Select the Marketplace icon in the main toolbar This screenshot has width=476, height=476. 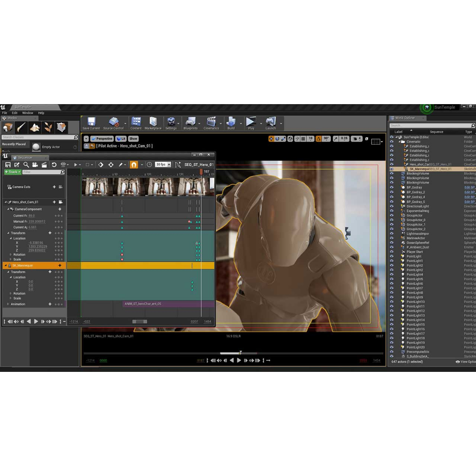coord(153,122)
